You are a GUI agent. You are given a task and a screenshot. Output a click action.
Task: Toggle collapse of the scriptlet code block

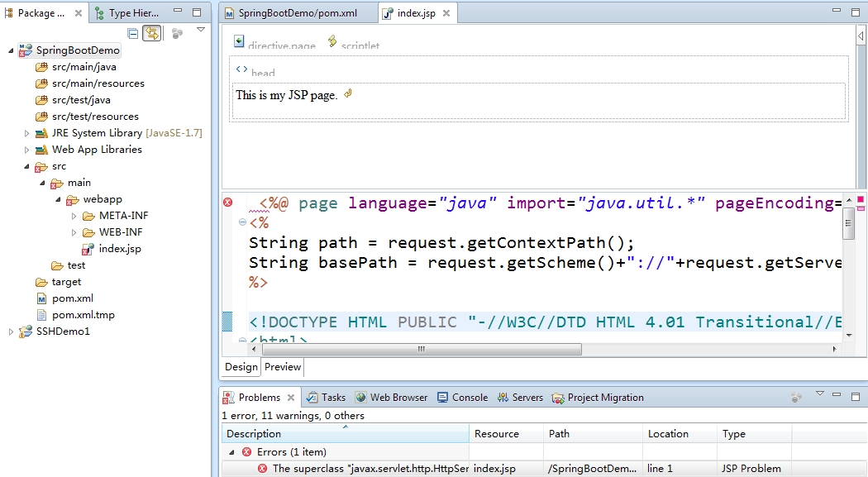tap(241, 222)
